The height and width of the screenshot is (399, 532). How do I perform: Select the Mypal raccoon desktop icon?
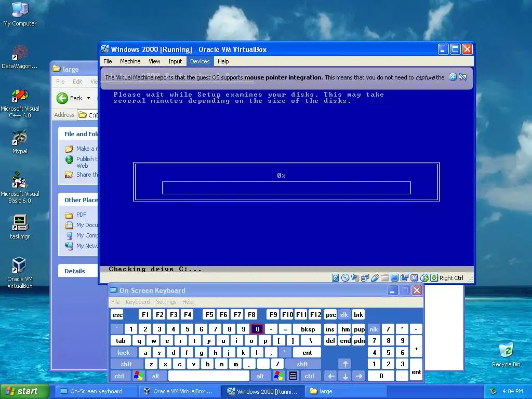pyautogui.click(x=20, y=142)
